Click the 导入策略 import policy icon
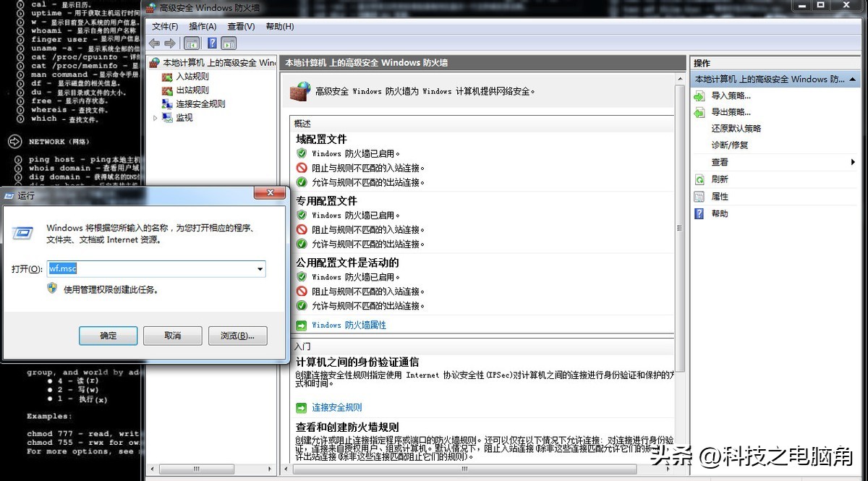Image resolution: width=868 pixels, height=481 pixels. 699,96
